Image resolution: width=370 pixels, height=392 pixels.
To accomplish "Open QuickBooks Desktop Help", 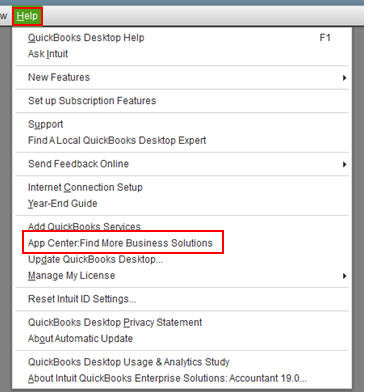I will click(x=182, y=38).
